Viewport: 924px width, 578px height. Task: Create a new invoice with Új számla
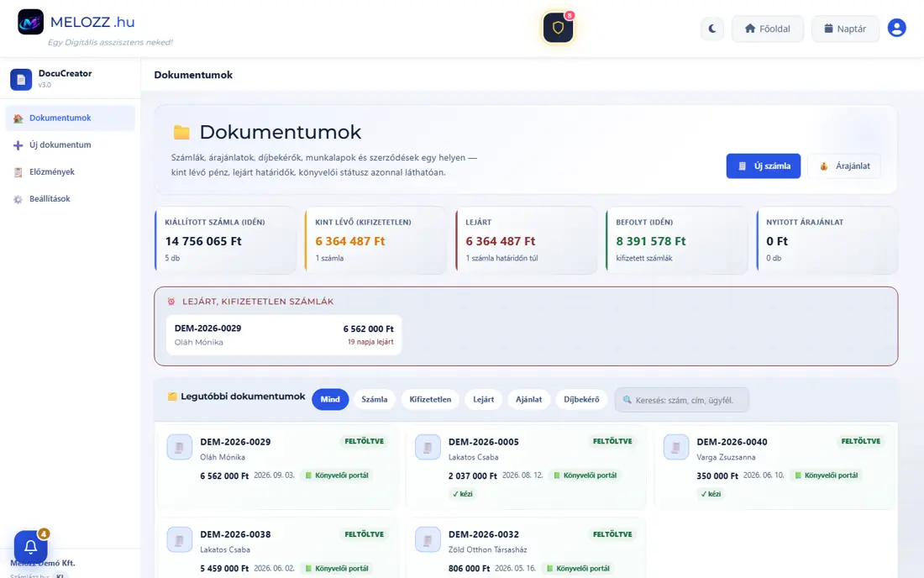pyautogui.click(x=763, y=166)
